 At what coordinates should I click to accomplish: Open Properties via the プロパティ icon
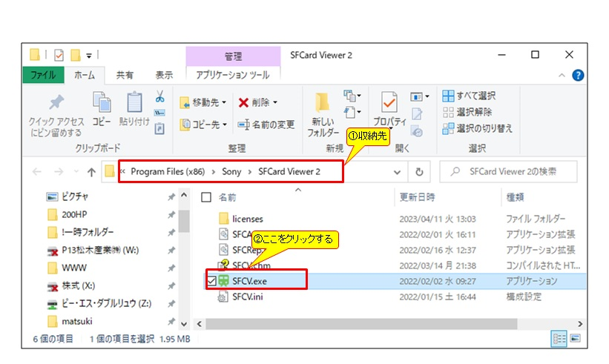pos(389,104)
